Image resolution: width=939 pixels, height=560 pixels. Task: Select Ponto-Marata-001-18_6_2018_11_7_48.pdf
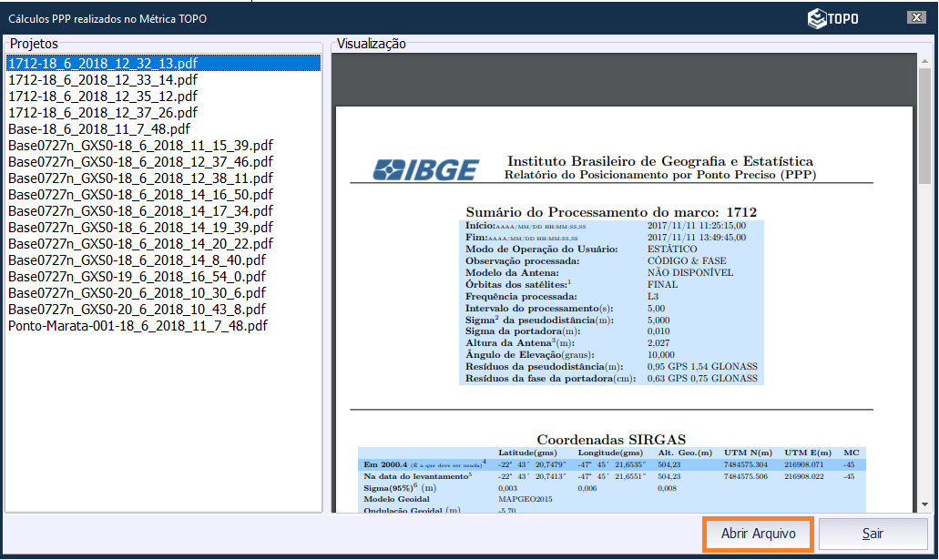tap(138, 326)
